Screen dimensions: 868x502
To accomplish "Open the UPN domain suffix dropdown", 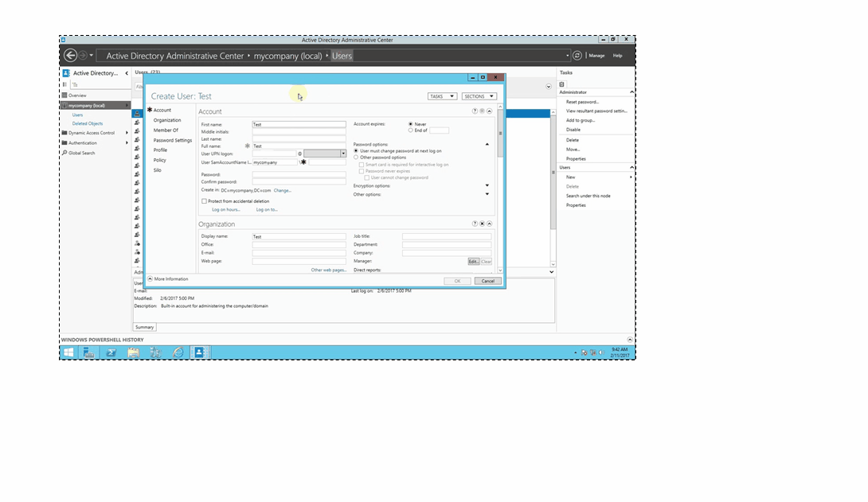I will (x=343, y=154).
